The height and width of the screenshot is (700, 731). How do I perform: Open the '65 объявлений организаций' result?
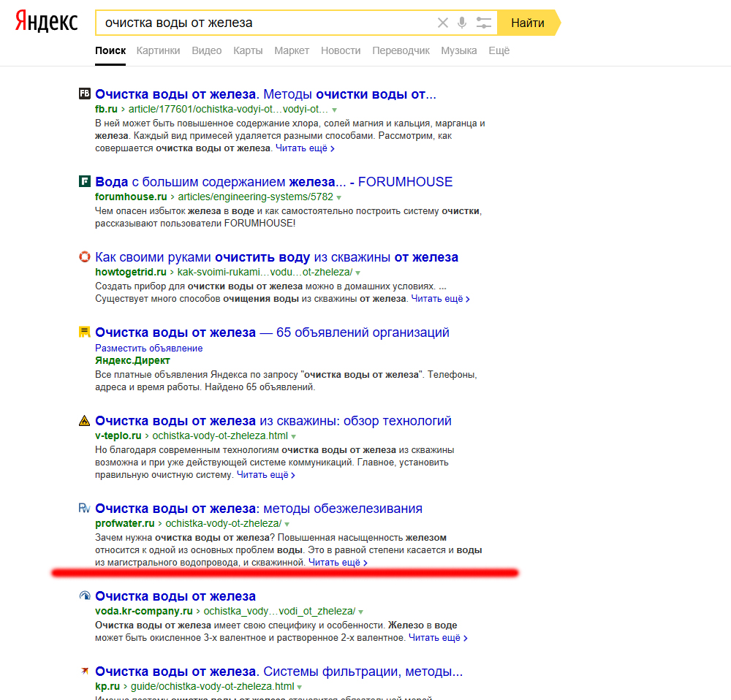coord(272,332)
